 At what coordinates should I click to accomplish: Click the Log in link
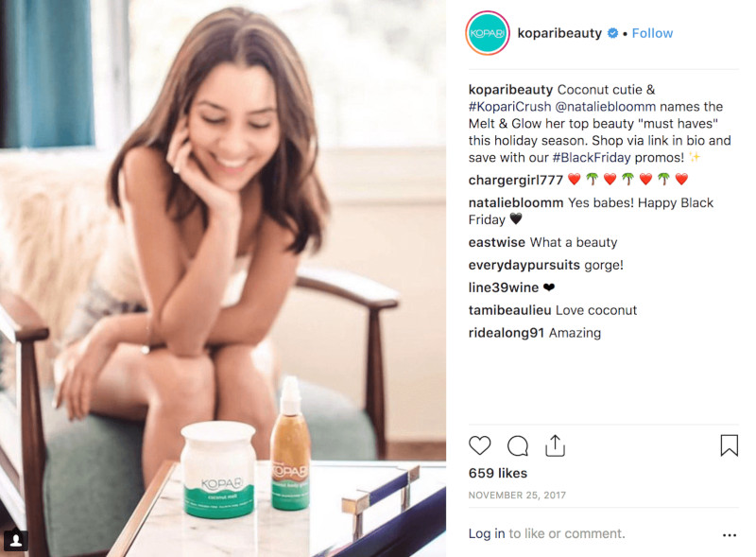[x=487, y=533]
